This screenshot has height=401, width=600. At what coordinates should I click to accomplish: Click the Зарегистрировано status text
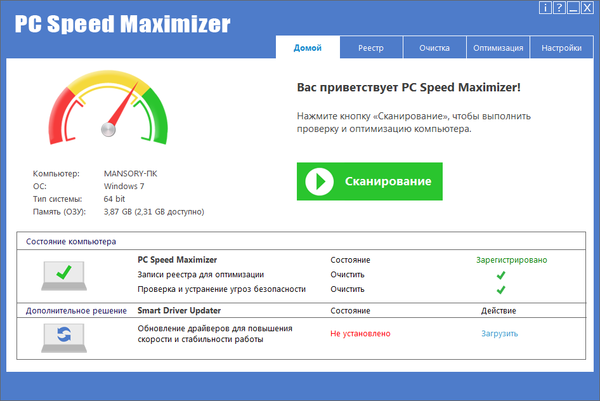512,260
